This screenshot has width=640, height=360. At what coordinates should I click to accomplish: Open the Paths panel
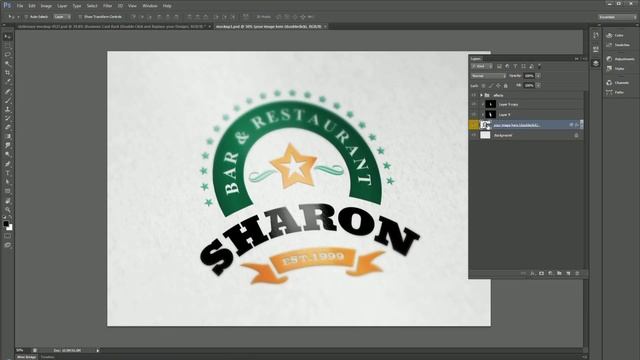pyautogui.click(x=616, y=93)
